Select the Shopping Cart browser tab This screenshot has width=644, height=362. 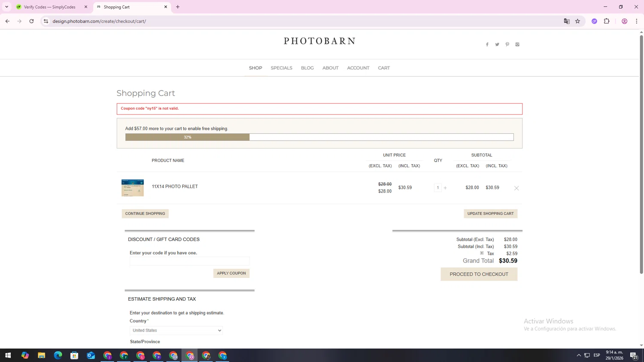point(132,7)
